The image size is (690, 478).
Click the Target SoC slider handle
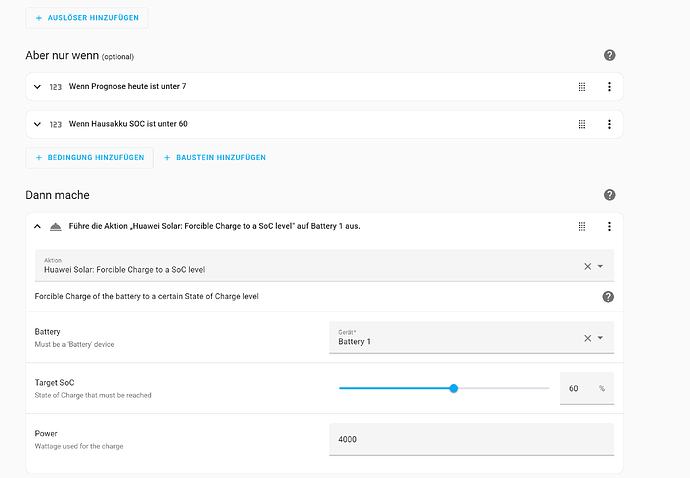pyautogui.click(x=454, y=388)
